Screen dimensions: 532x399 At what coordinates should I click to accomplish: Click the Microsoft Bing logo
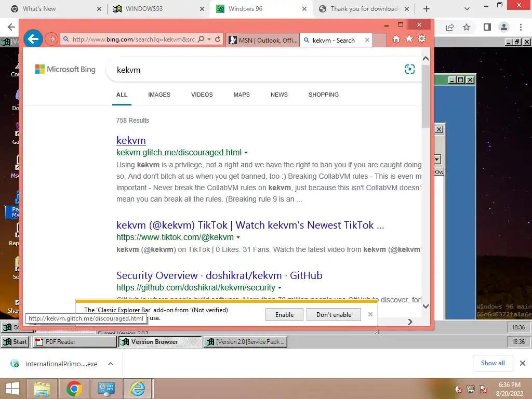coord(65,69)
